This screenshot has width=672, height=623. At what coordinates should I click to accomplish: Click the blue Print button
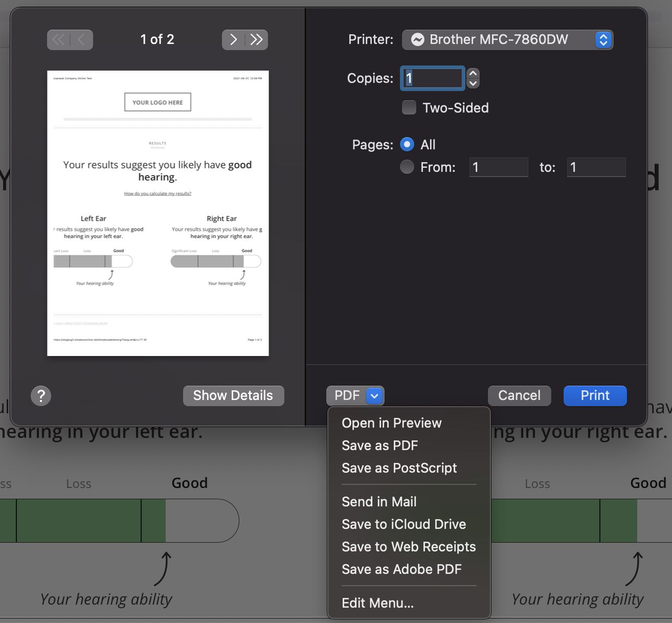(595, 395)
